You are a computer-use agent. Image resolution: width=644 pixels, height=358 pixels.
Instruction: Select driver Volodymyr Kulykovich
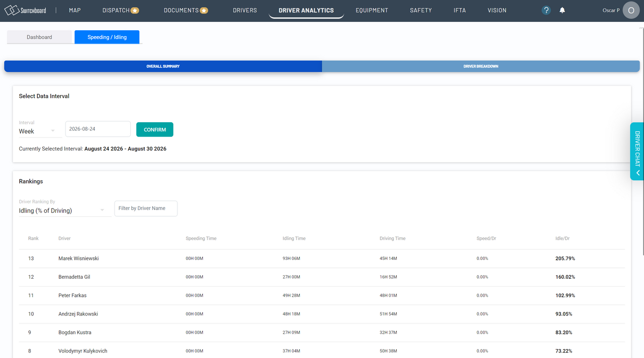pyautogui.click(x=83, y=351)
